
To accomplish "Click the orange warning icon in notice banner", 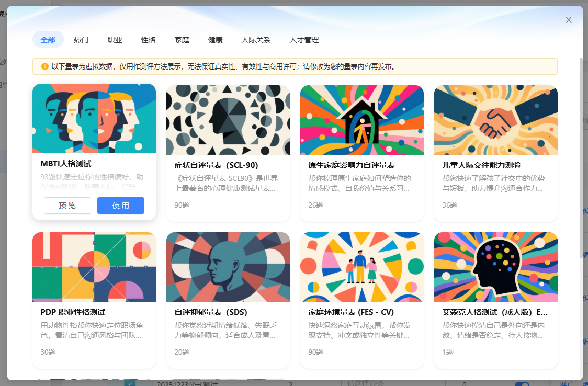I will click(x=44, y=66).
